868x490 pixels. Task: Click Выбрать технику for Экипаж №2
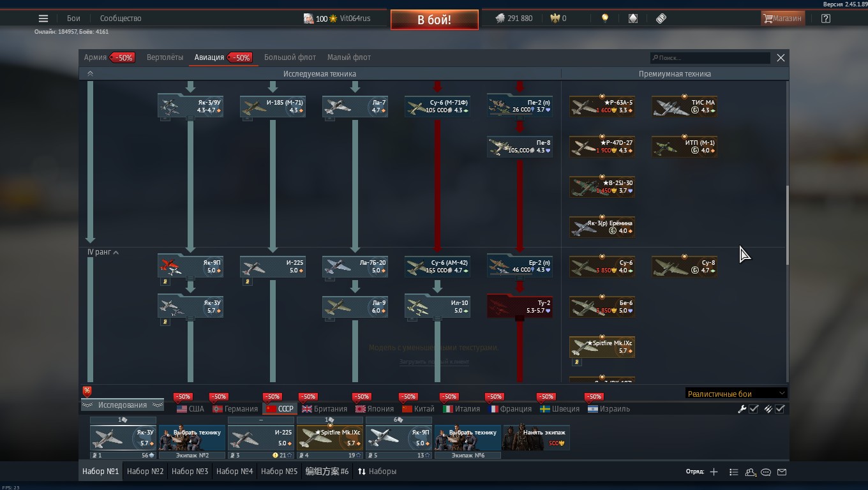click(x=192, y=438)
